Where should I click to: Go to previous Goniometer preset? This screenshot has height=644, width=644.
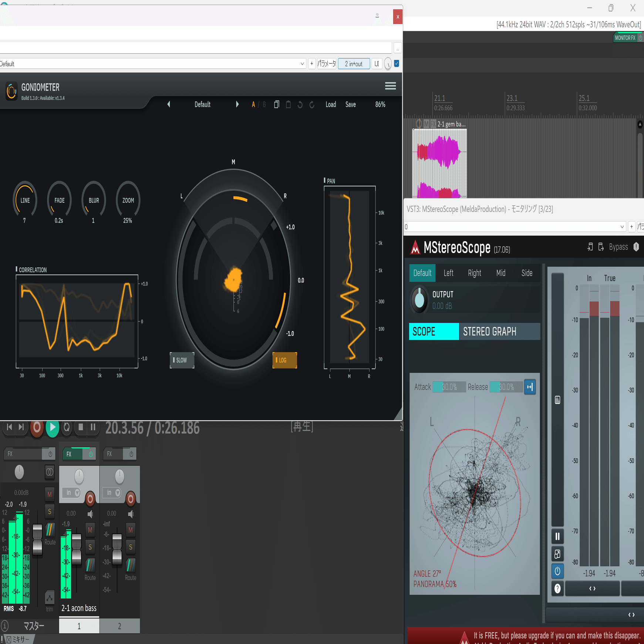169,104
